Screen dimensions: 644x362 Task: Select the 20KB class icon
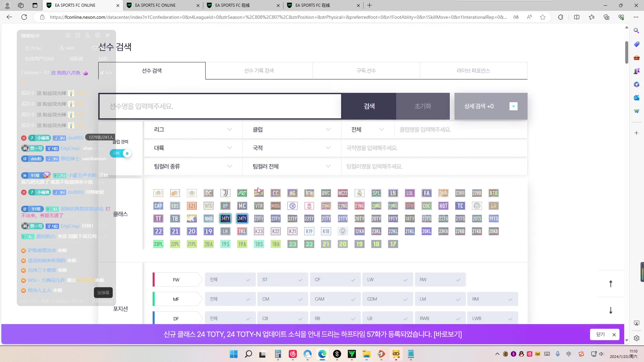494,231
